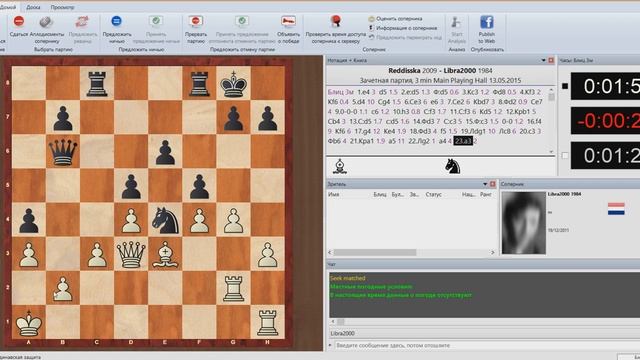Click move 14.Фd3 in the notation
This screenshot has width=640, height=360.
(424, 121)
